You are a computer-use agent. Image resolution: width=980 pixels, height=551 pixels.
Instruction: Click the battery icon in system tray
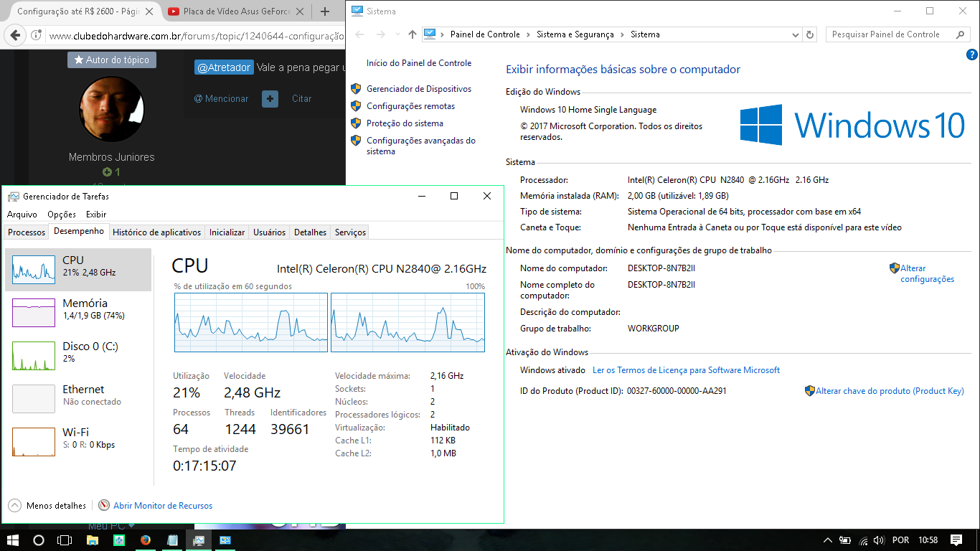coord(845,540)
